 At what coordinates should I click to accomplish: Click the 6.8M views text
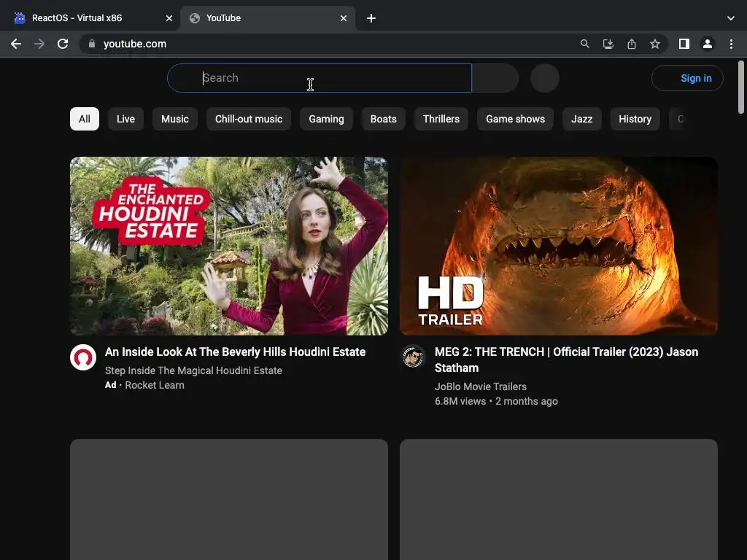point(460,402)
